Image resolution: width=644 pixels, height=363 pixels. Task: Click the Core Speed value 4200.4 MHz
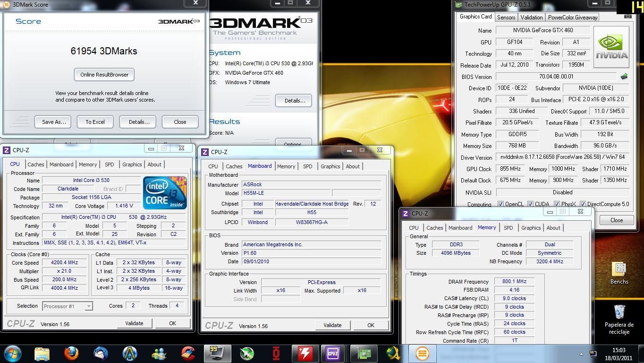(65, 263)
